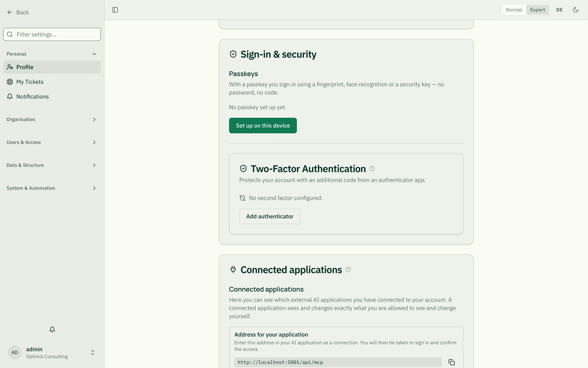Expand the Users & Access section

point(52,142)
